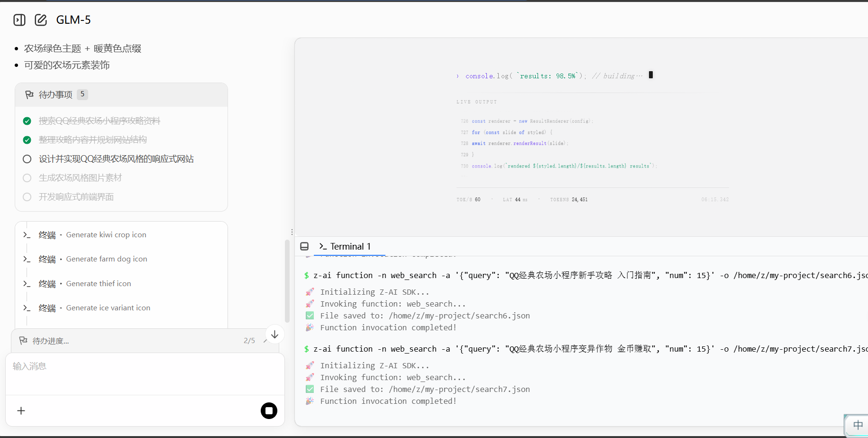Click the bullet 农场绿色主题 + 暖黄色点缀

click(x=83, y=48)
